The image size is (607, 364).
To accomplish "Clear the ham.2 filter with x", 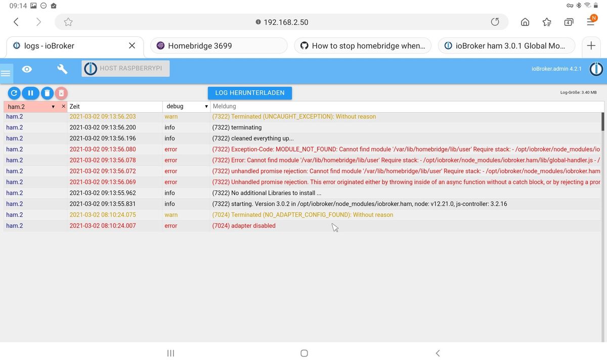I will point(63,106).
